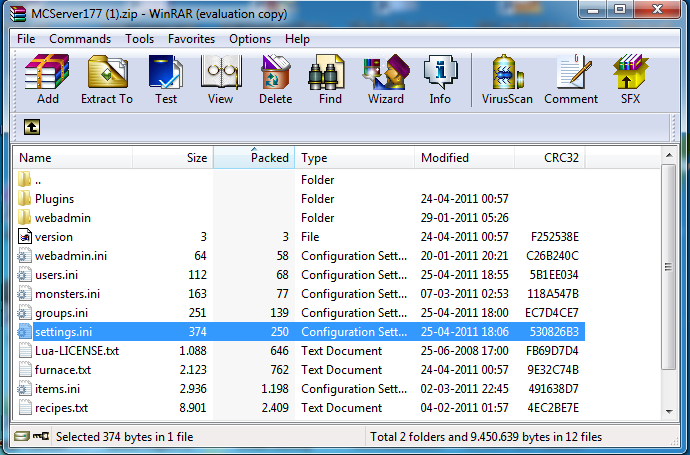Screen dimensions: 690x455
Task: Go up one folder level arrow
Action: pyautogui.click(x=32, y=127)
